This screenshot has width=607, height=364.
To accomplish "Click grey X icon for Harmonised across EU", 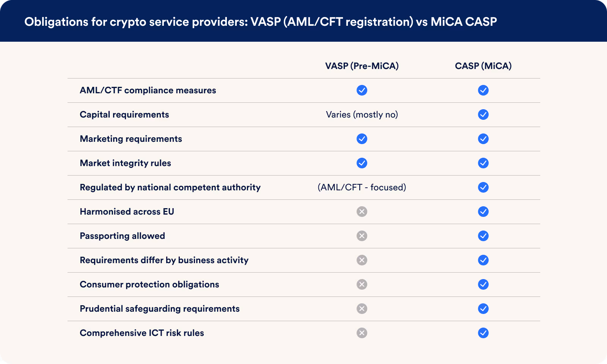I will tap(362, 212).
